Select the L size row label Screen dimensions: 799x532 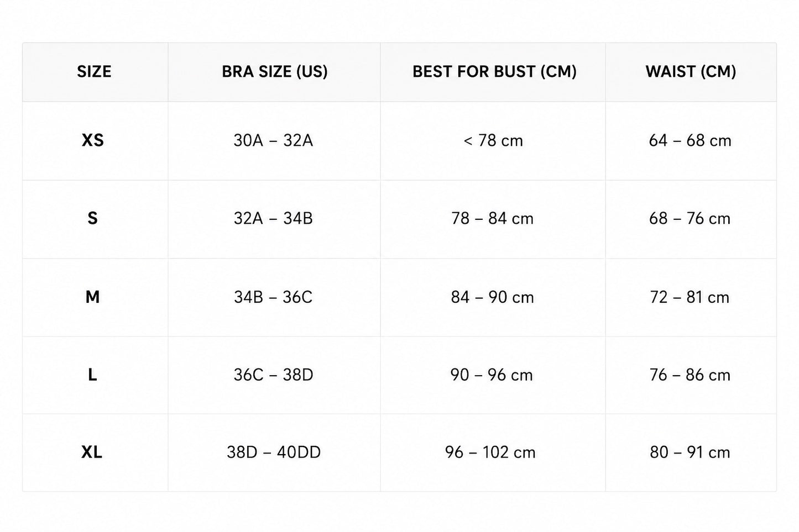tap(92, 375)
